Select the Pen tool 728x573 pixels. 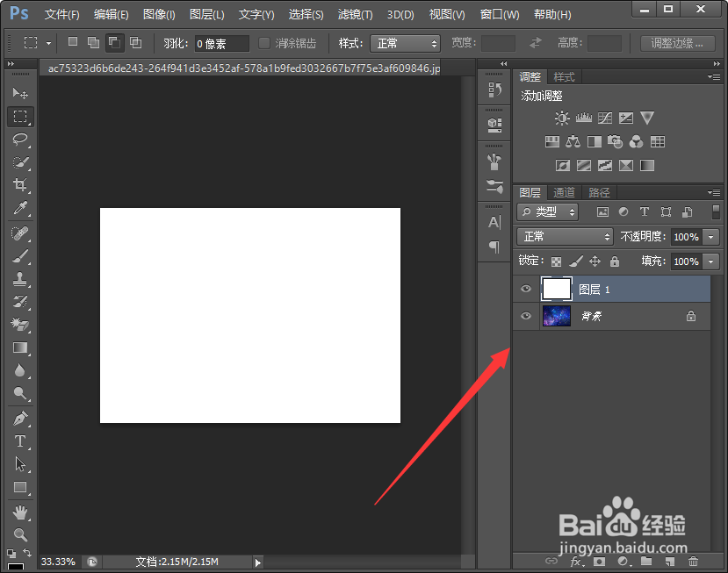click(20, 419)
